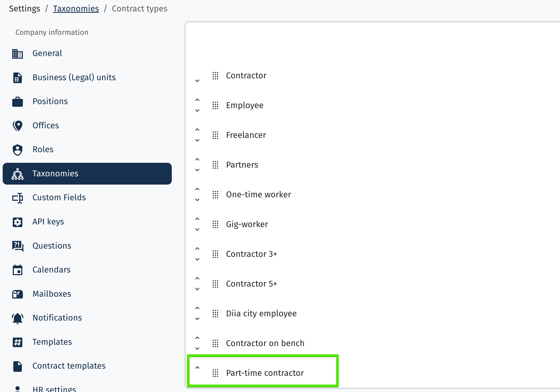Click the drag handle next to Gig-worker

(215, 224)
